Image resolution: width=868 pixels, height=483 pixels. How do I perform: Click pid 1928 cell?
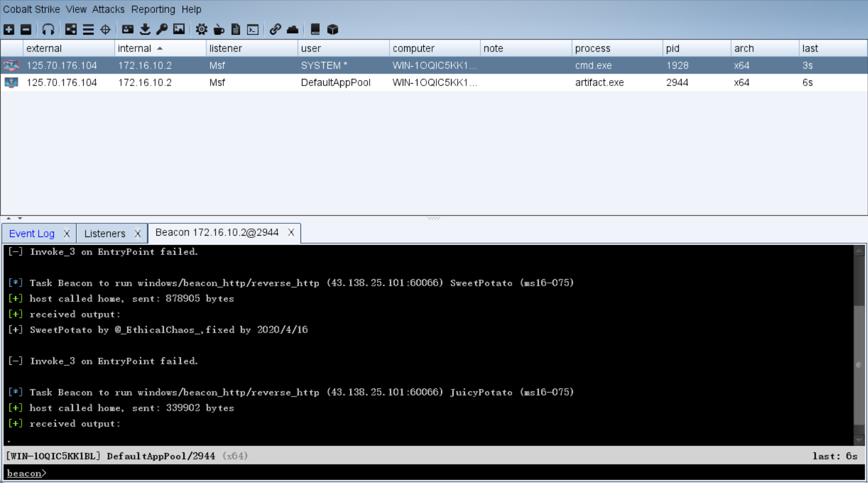pyautogui.click(x=697, y=65)
